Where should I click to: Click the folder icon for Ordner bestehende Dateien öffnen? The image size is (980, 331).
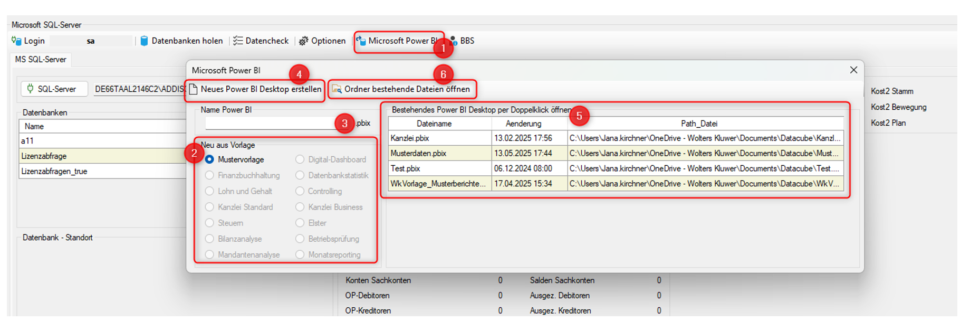tap(337, 89)
